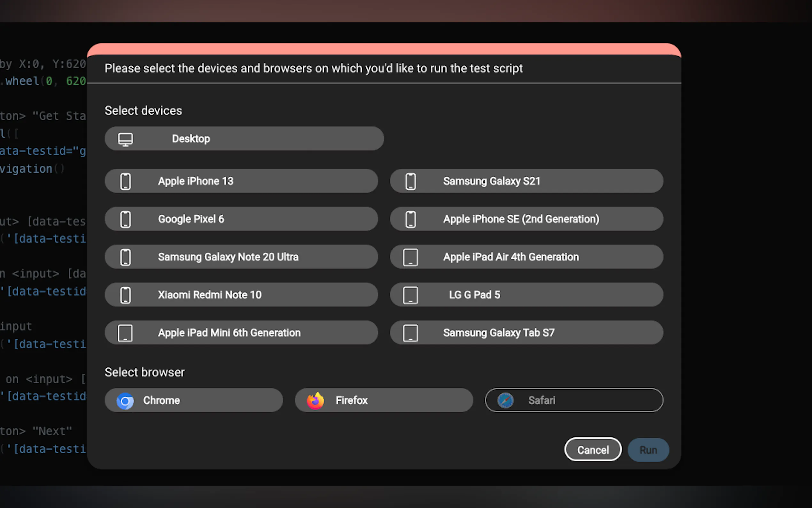Click the Chrome browser logo icon
Image resolution: width=812 pixels, height=508 pixels.
click(x=125, y=401)
